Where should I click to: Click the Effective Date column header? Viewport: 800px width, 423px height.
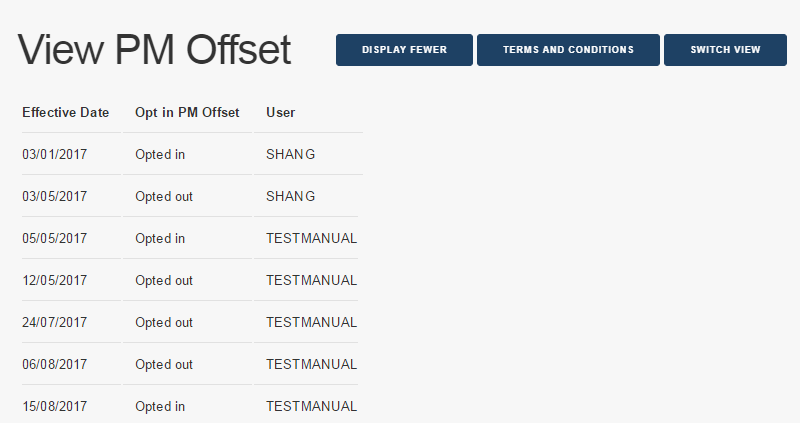point(66,112)
